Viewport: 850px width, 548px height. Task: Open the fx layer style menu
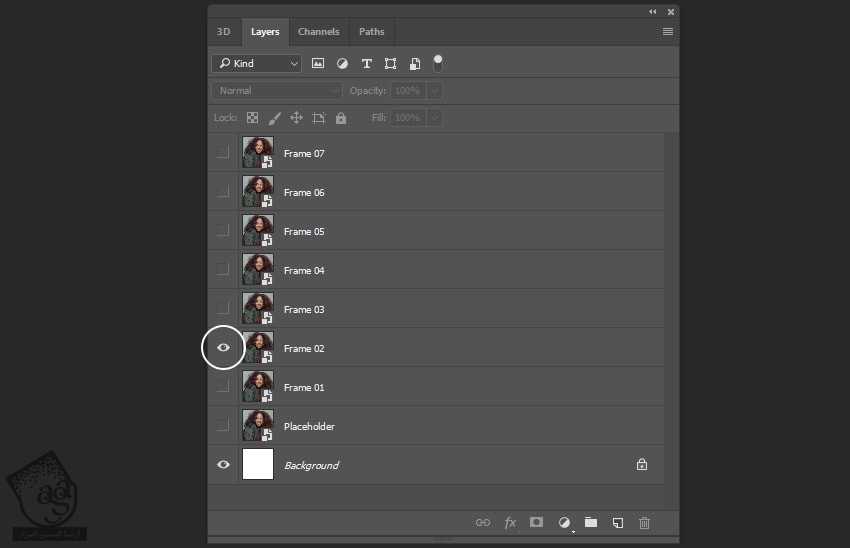[510, 522]
